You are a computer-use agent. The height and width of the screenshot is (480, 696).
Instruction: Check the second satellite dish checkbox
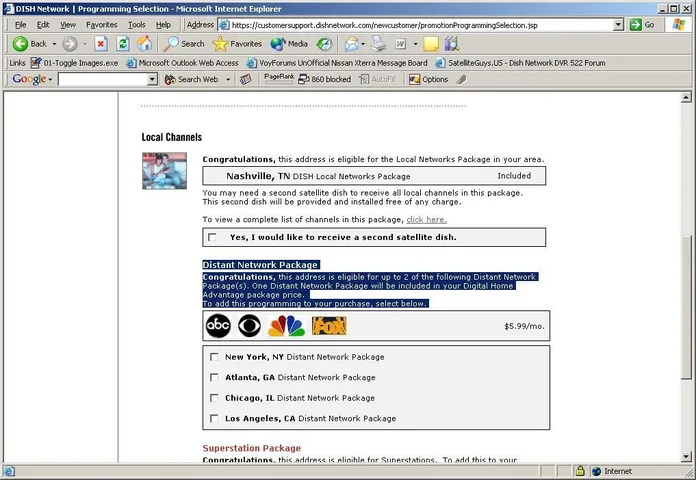tap(212, 237)
